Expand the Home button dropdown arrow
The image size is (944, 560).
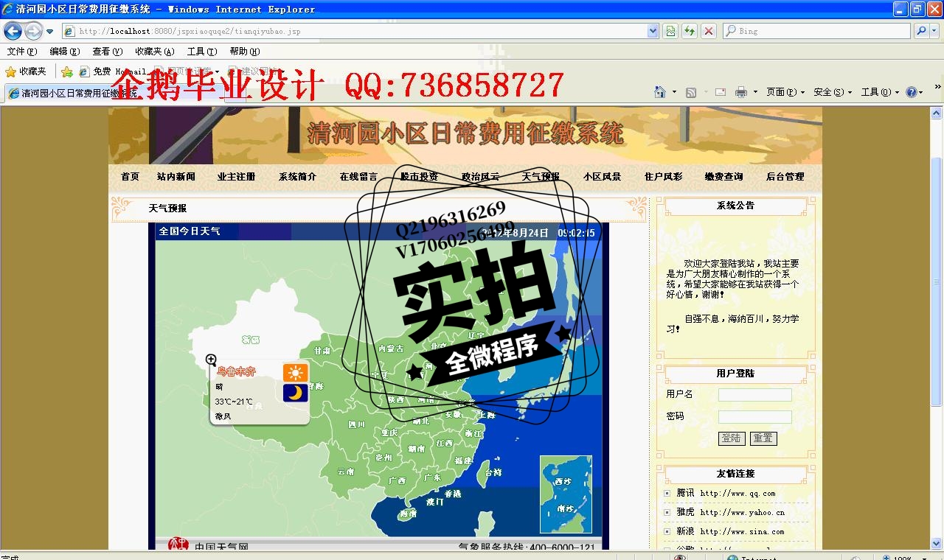point(674,92)
